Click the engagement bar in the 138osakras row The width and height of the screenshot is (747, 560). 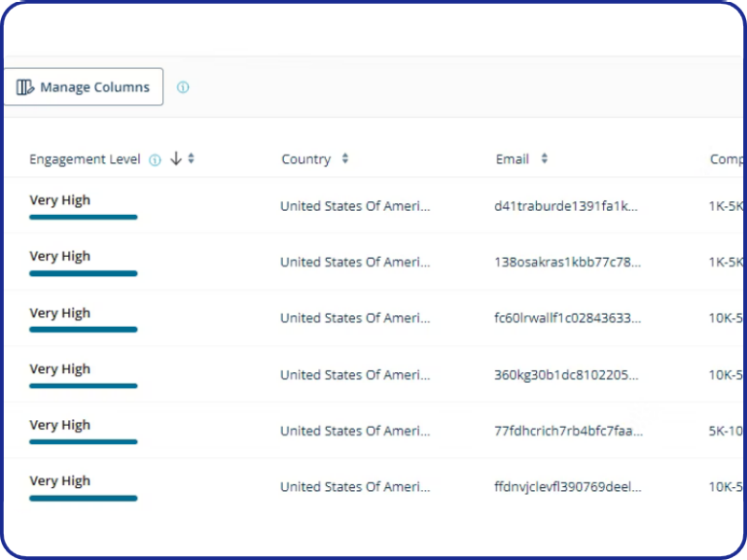pyautogui.click(x=84, y=273)
